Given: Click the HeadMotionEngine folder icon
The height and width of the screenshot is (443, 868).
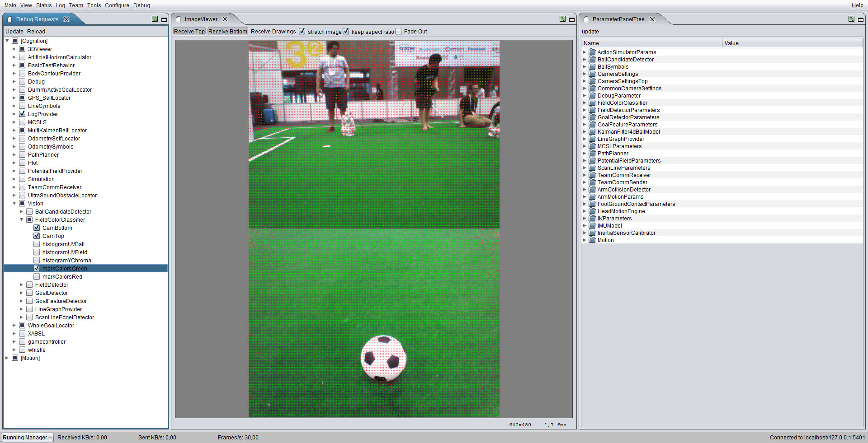Looking at the screenshot, I should coord(592,211).
